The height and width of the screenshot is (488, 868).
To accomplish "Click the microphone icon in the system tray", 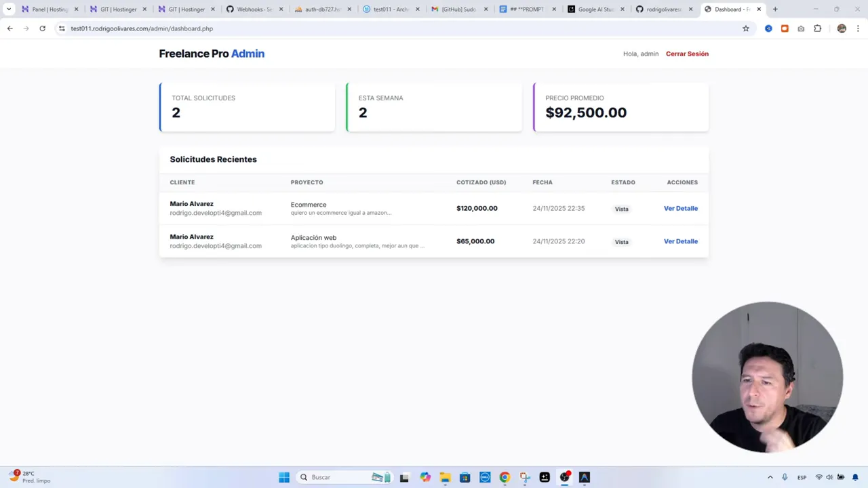I will point(785,477).
